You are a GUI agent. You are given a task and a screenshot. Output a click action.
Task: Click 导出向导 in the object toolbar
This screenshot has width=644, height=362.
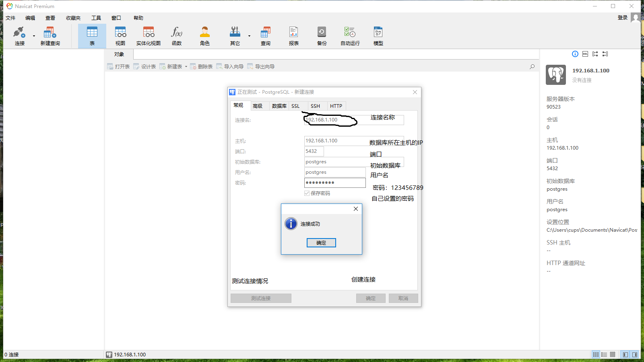pos(261,67)
